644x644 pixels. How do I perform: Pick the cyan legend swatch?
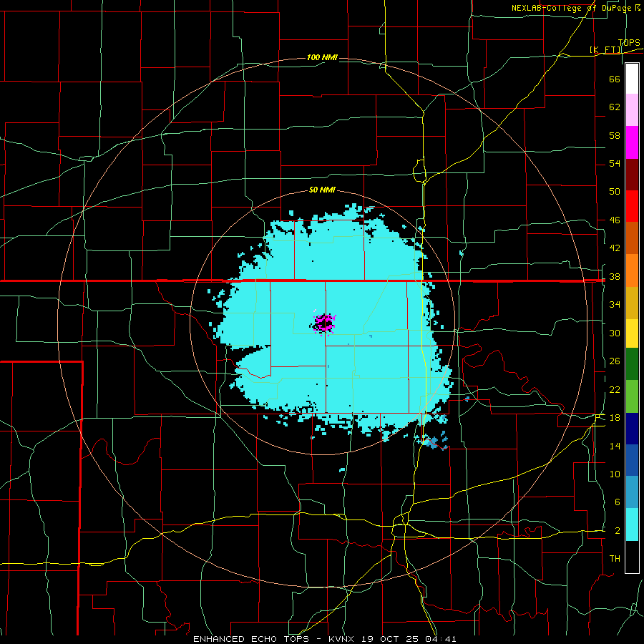point(632,525)
